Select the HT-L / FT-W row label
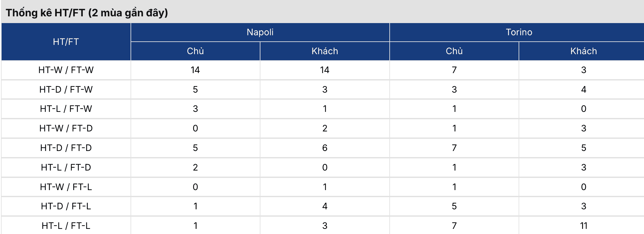 pyautogui.click(x=66, y=109)
